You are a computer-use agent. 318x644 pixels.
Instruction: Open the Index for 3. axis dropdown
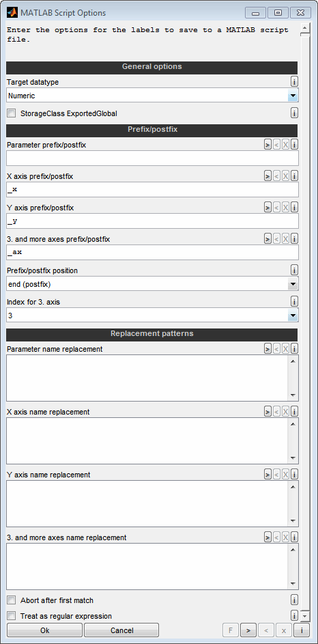click(x=152, y=316)
